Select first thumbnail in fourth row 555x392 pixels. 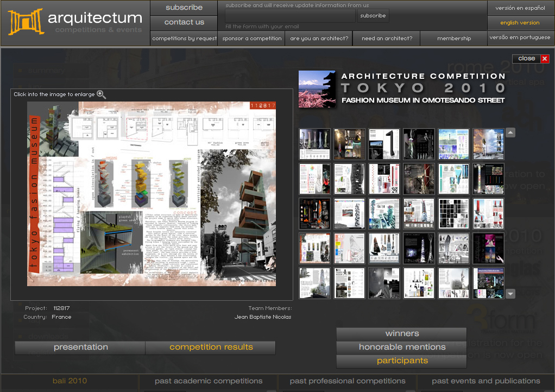pyautogui.click(x=314, y=248)
